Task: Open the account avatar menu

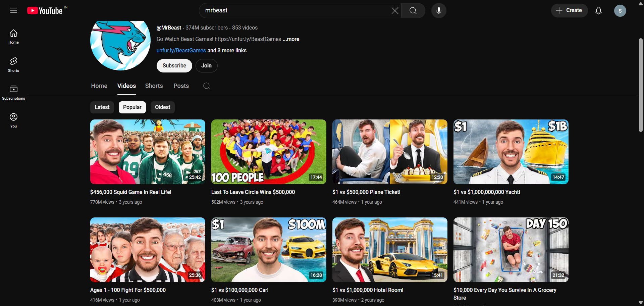Action: point(620,11)
